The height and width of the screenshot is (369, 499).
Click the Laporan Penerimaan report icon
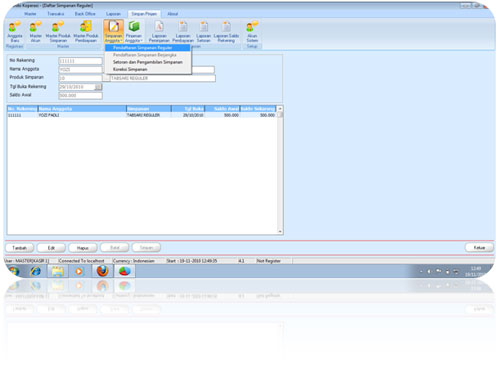pyautogui.click(x=159, y=32)
